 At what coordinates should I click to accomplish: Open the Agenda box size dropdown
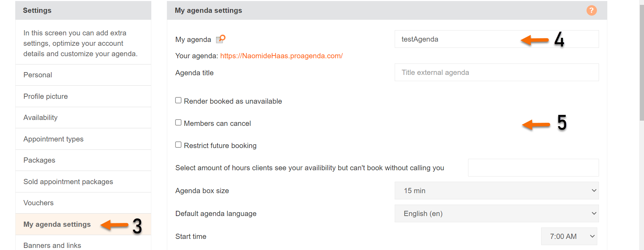[x=497, y=190]
